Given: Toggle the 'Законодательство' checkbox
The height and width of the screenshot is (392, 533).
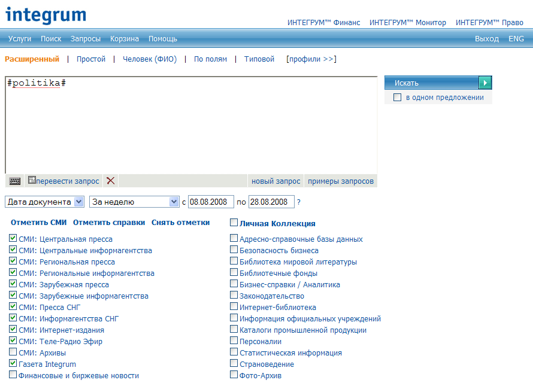Looking at the screenshot, I should pyautogui.click(x=234, y=296).
